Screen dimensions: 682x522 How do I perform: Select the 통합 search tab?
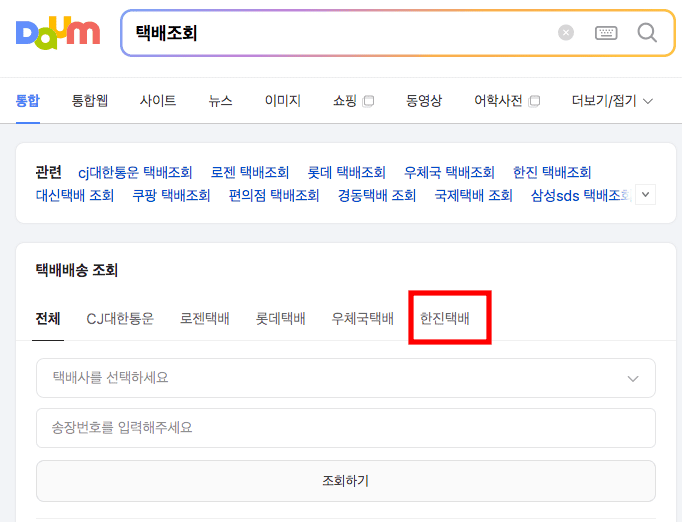[x=28, y=101]
